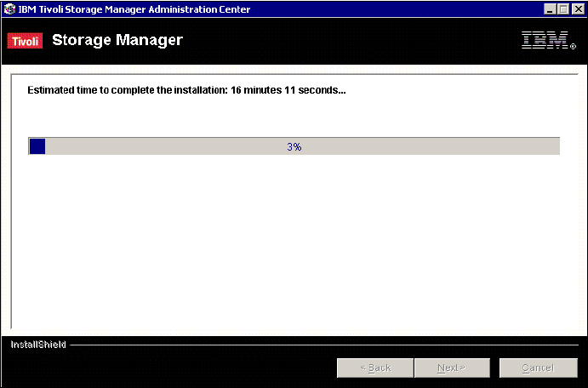Click the installer icon in title bar

click(x=9, y=9)
